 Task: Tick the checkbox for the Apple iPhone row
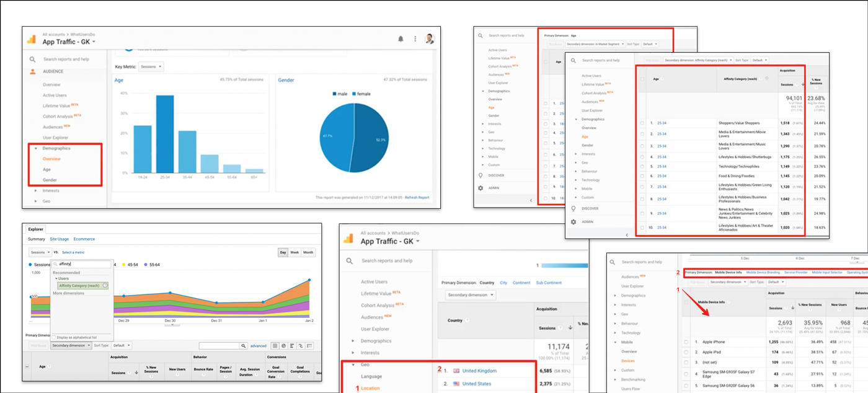[x=686, y=342]
